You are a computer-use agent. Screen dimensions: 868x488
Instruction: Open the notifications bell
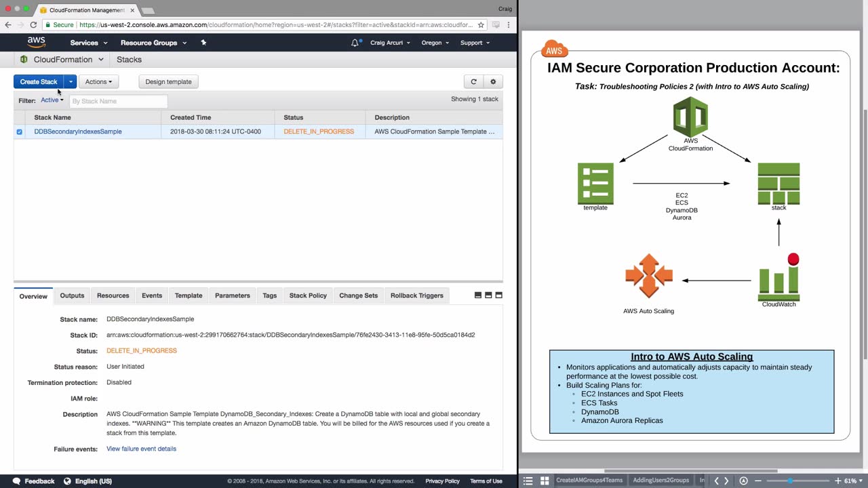(355, 43)
